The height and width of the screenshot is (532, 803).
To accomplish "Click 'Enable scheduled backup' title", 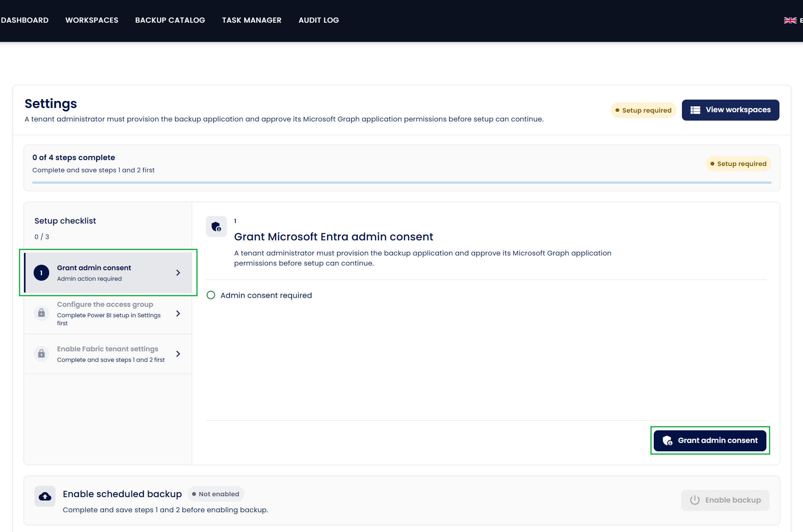I will (x=122, y=494).
